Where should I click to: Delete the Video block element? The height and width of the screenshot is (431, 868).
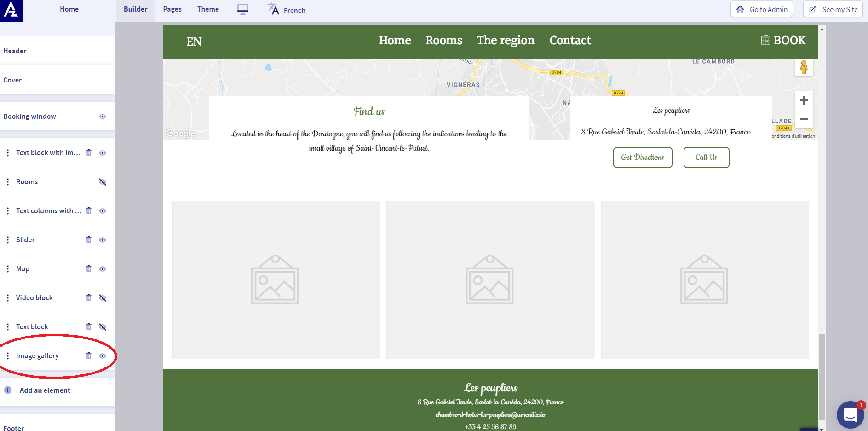coord(89,297)
